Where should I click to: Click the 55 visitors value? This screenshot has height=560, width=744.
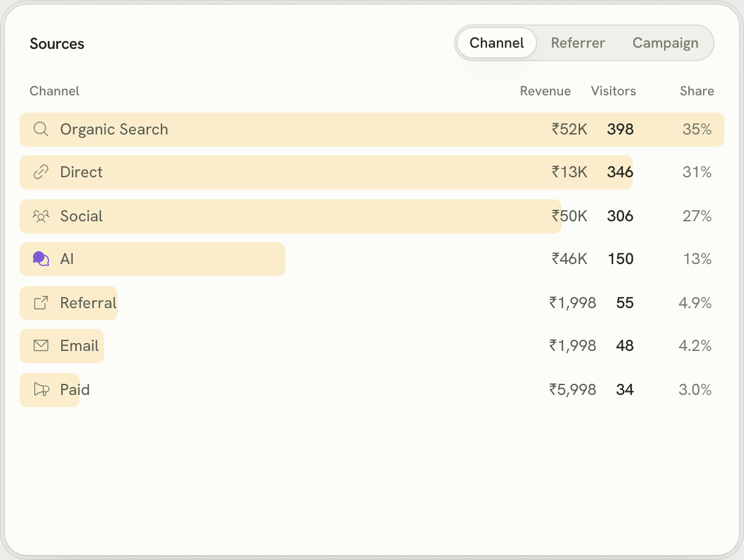click(x=625, y=303)
